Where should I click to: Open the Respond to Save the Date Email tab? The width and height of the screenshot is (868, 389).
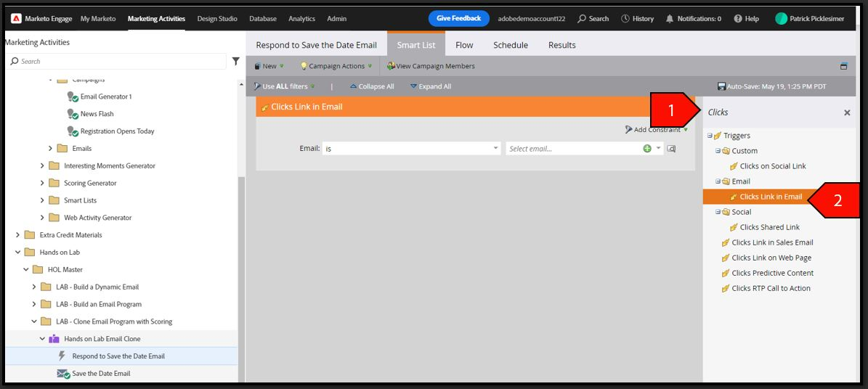[x=316, y=46]
